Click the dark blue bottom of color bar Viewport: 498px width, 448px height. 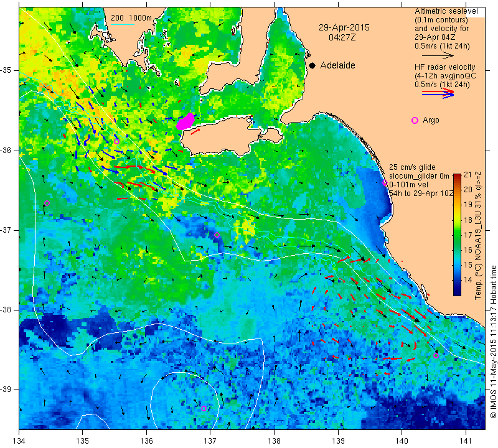pos(457,292)
